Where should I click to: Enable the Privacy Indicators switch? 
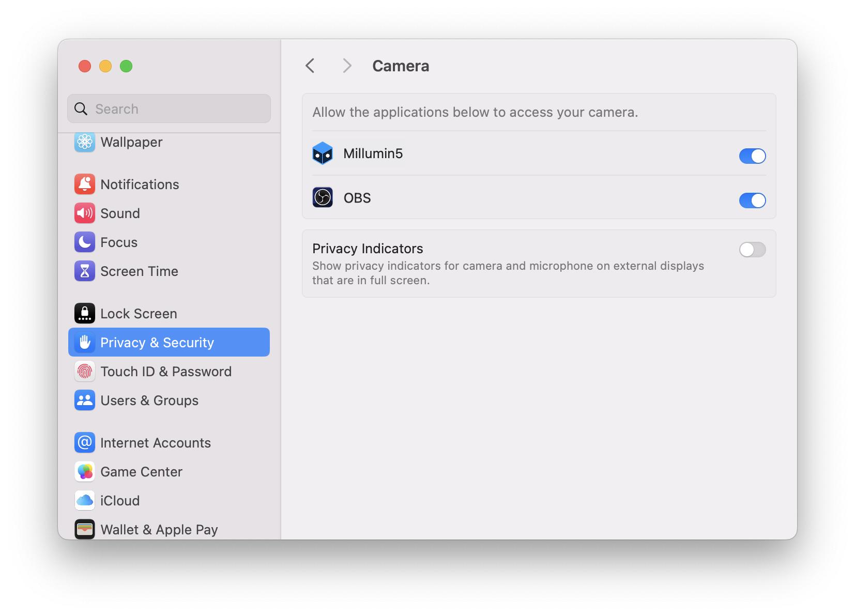(752, 250)
